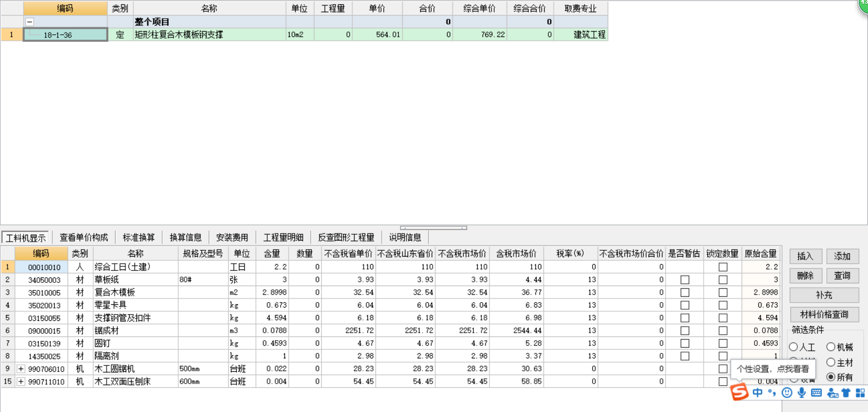Select the 人工 filter radio
Viewport: 868px width, 412px height.
click(x=794, y=347)
